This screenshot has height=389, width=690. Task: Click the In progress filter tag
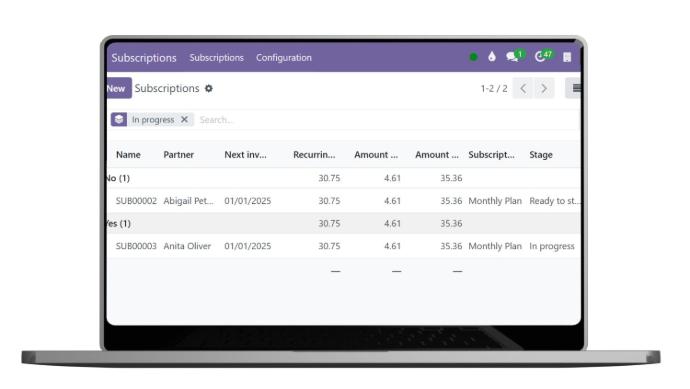pyautogui.click(x=153, y=120)
